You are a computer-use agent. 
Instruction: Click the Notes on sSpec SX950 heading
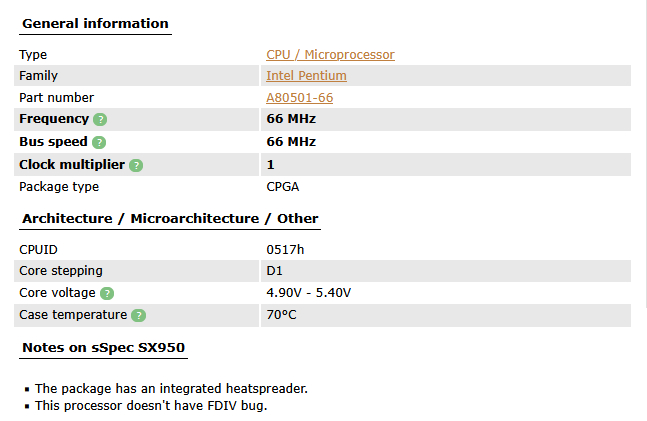click(103, 347)
